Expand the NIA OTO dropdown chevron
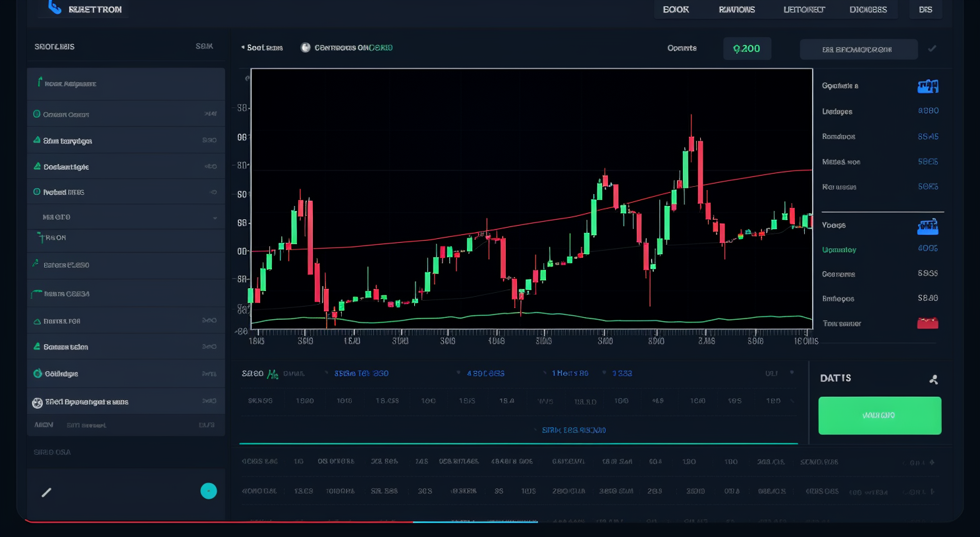Viewport: 980px width, 537px height. coord(215,218)
